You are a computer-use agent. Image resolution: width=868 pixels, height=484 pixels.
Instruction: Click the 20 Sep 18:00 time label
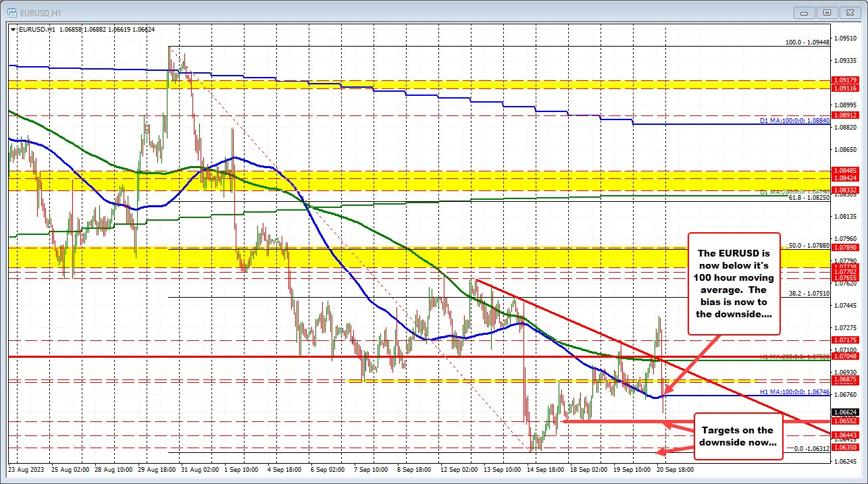(x=675, y=468)
